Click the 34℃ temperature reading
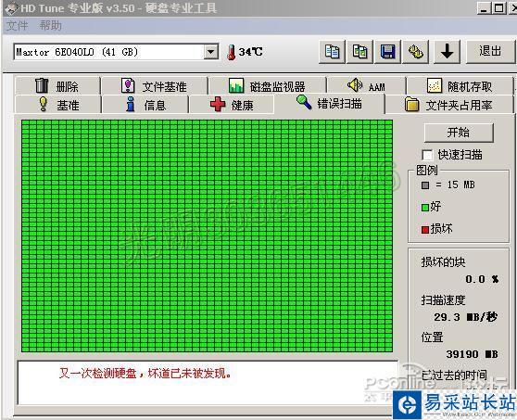The image size is (517, 420). tap(250, 52)
